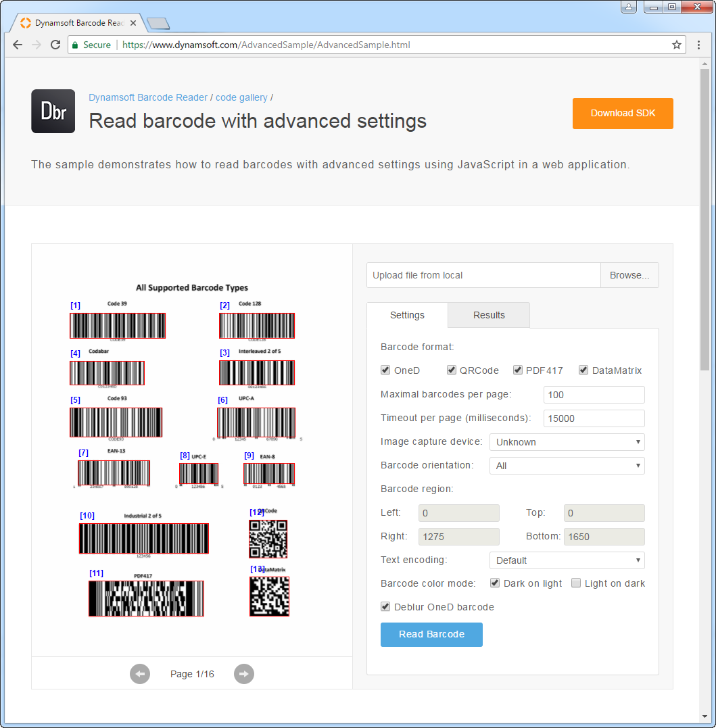Click the Download SDK button
The height and width of the screenshot is (728, 716).
[623, 113]
